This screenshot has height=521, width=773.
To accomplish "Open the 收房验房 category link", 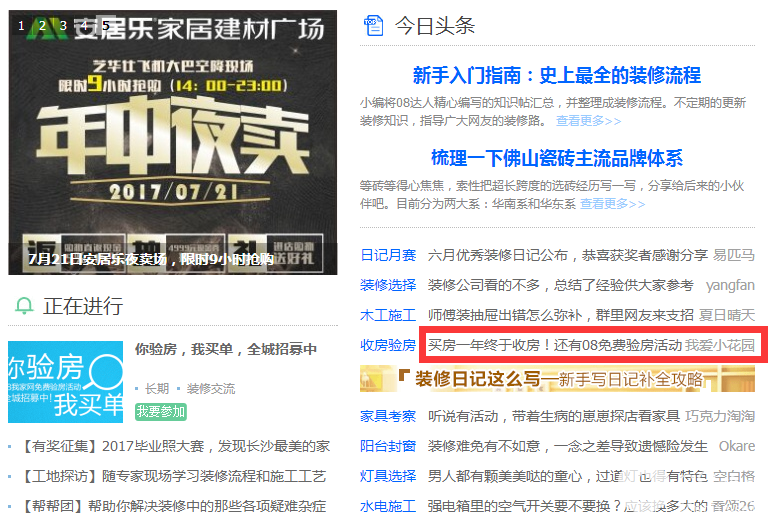I will (x=388, y=345).
